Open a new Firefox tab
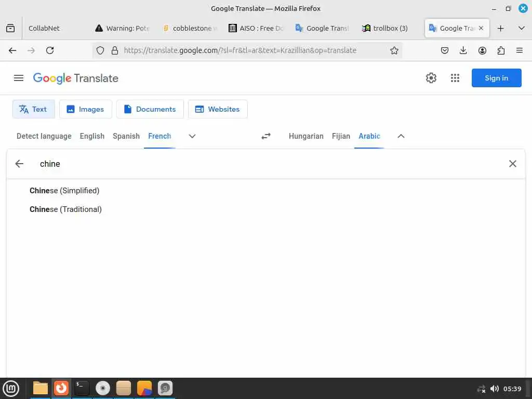Screen dimensions: 532x399 click(x=500, y=28)
